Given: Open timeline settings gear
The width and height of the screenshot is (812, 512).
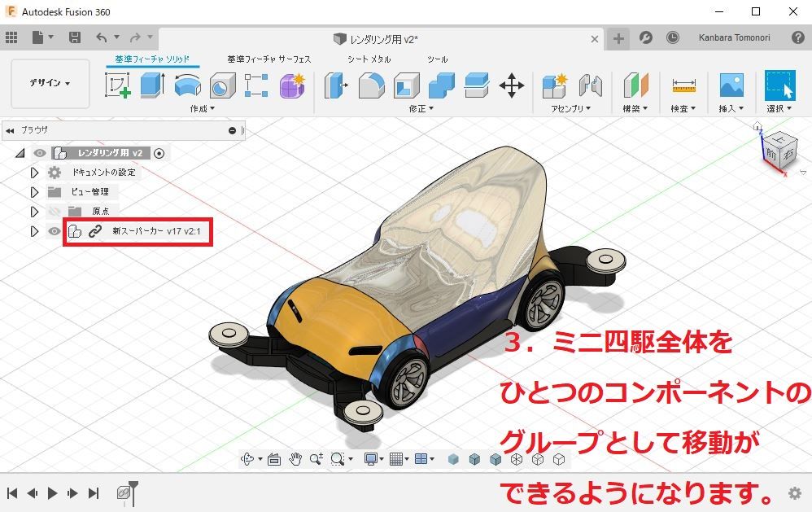Looking at the screenshot, I should (794, 492).
